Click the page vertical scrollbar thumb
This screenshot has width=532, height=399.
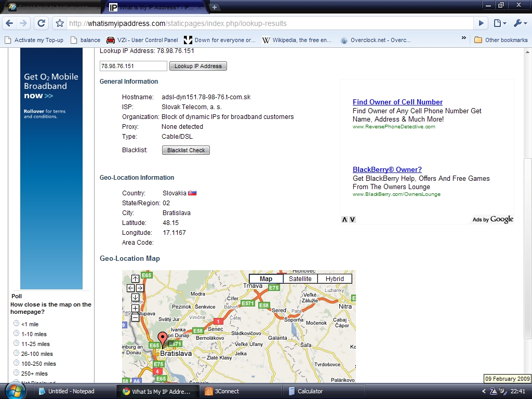[527, 248]
